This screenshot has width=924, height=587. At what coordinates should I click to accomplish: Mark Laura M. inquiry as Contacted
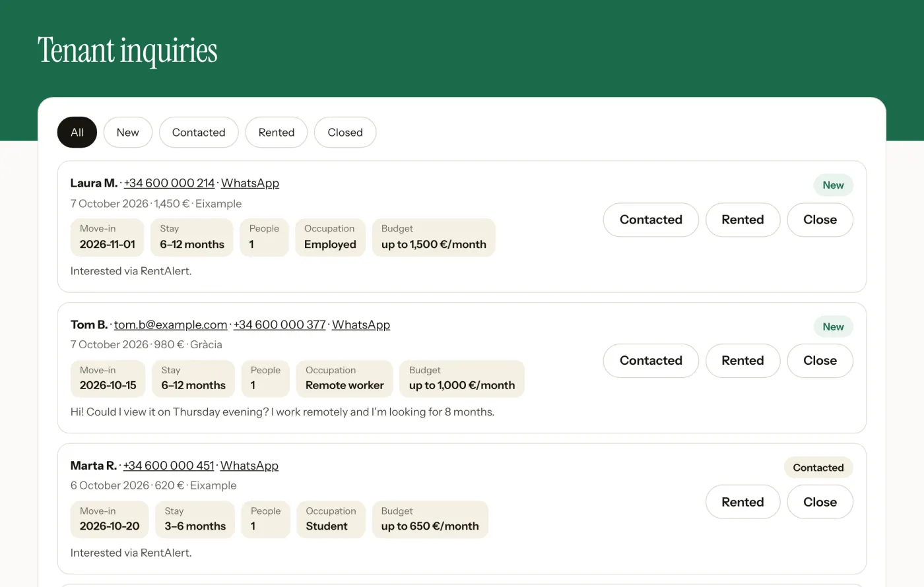[651, 220]
